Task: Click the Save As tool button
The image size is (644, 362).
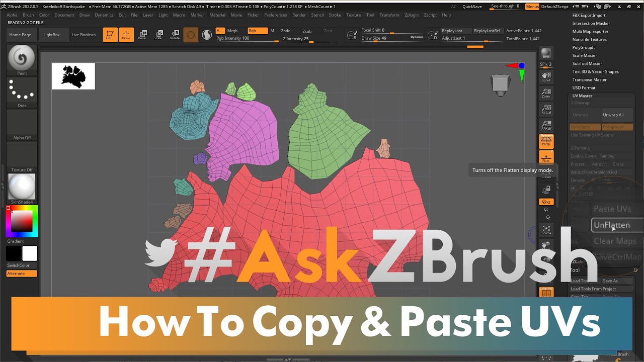Action: [617, 281]
